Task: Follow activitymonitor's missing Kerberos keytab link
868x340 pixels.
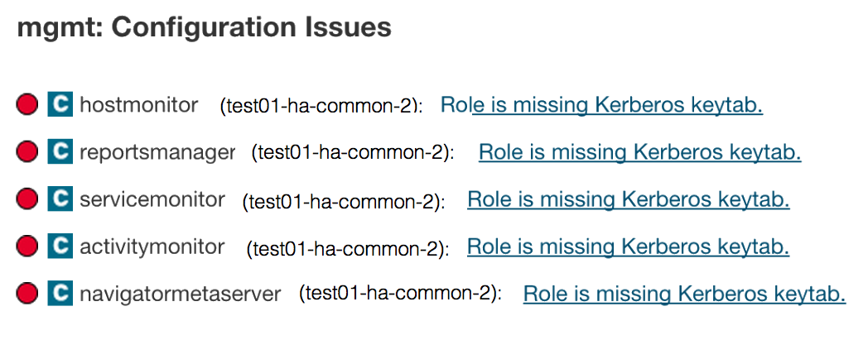Action: [628, 247]
